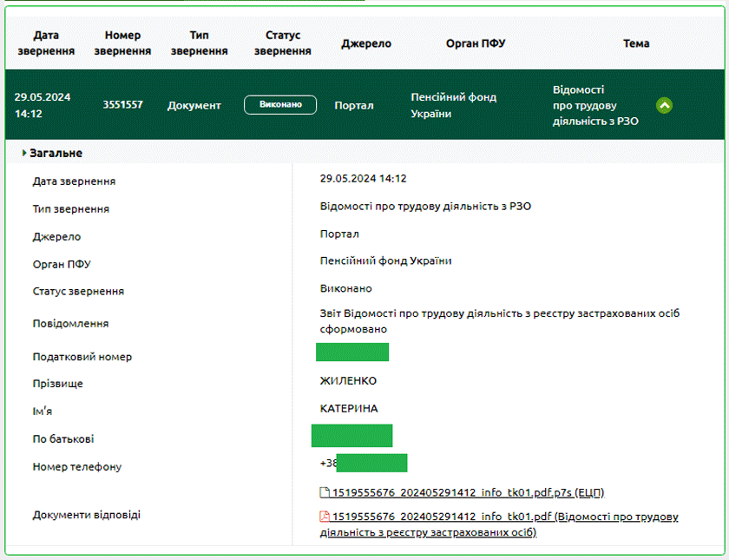Image resolution: width=729 pixels, height=560 pixels.
Task: Click the masked phone number starting with +38
Action: point(364,463)
